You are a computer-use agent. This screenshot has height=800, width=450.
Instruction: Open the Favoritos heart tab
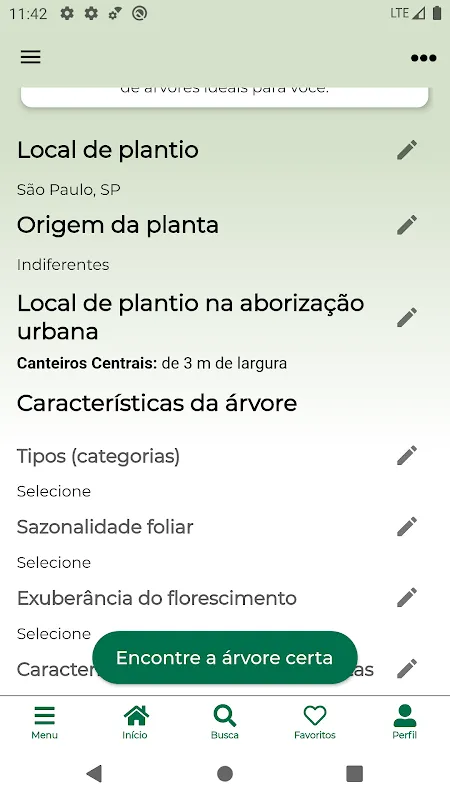pyautogui.click(x=315, y=722)
